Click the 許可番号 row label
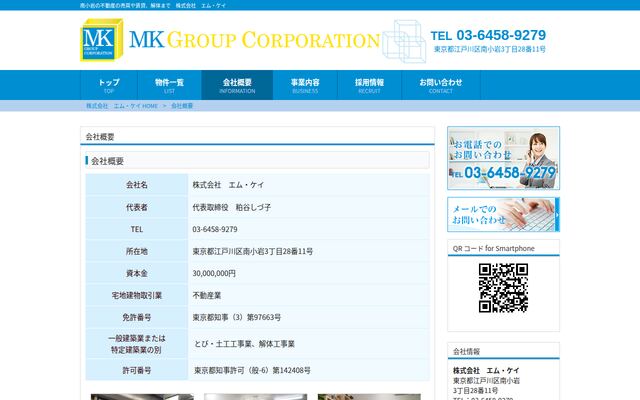Image resolution: width=640 pixels, height=400 pixels. tap(137, 371)
